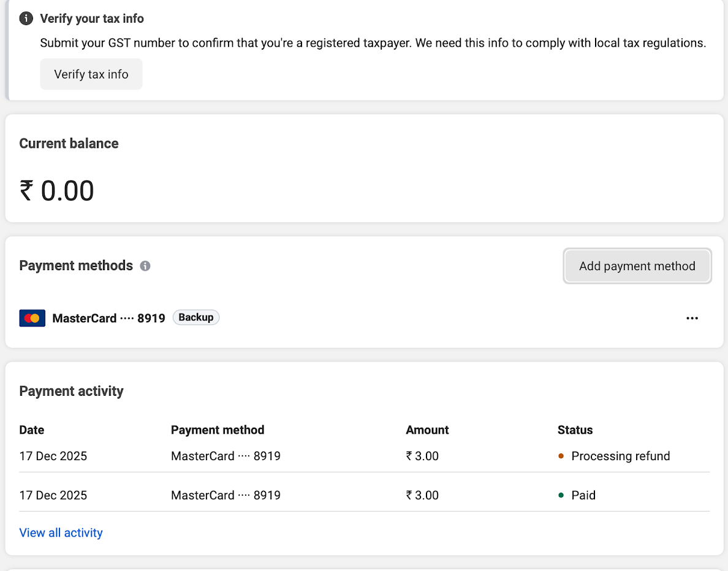Screen dimensions: 728x571
Task: Click the Date column header
Action: coord(32,429)
